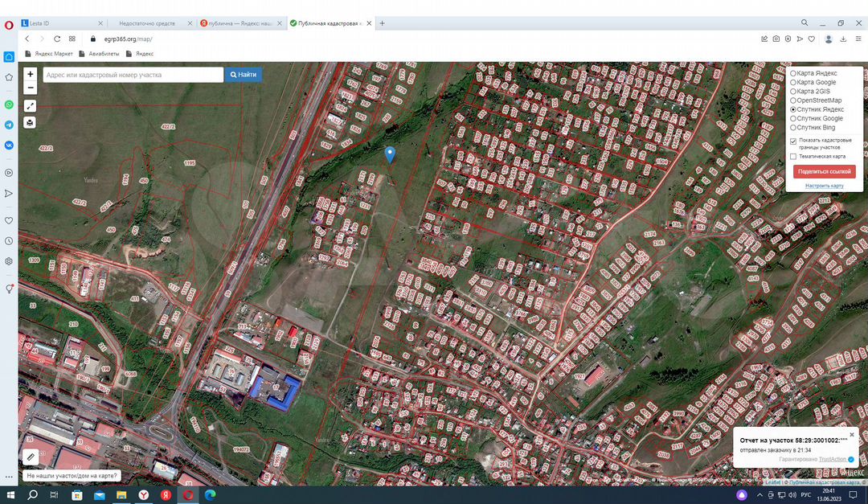Click Поделиться ссылкой button
Screen dimensions: 868x504
(824, 171)
